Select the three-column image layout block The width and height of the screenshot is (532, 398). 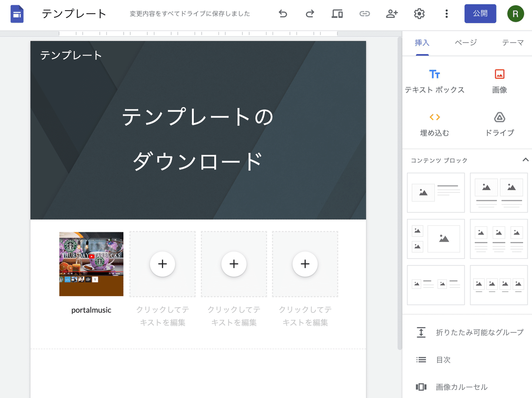pos(499,239)
